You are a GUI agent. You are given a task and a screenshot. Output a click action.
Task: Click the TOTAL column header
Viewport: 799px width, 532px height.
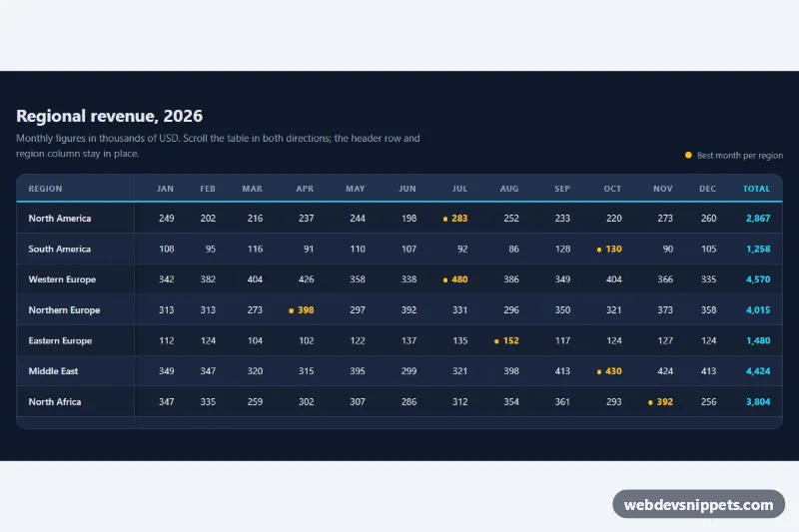click(756, 189)
